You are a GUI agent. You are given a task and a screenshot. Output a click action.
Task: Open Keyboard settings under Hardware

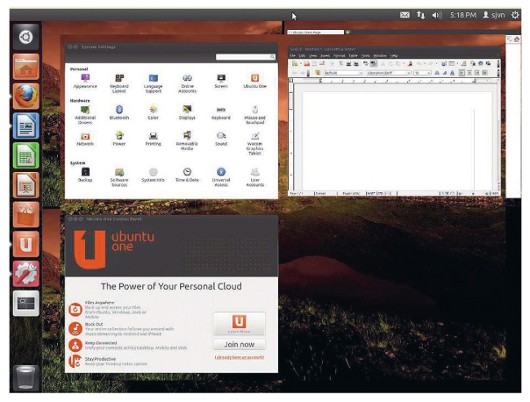coord(221,113)
